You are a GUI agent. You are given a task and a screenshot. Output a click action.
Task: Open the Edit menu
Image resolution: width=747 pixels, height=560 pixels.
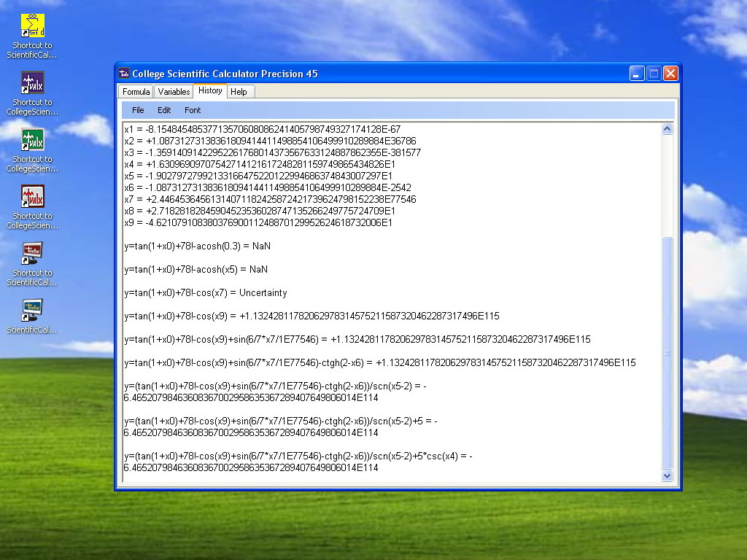164,110
